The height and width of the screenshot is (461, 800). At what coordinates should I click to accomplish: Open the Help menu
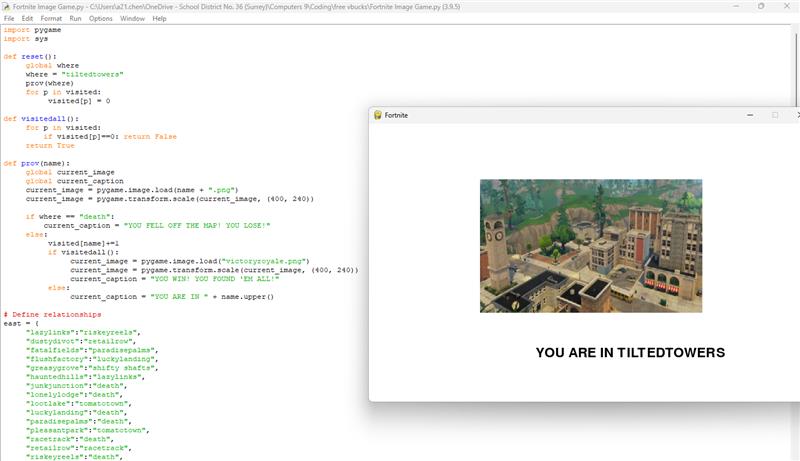click(159, 18)
